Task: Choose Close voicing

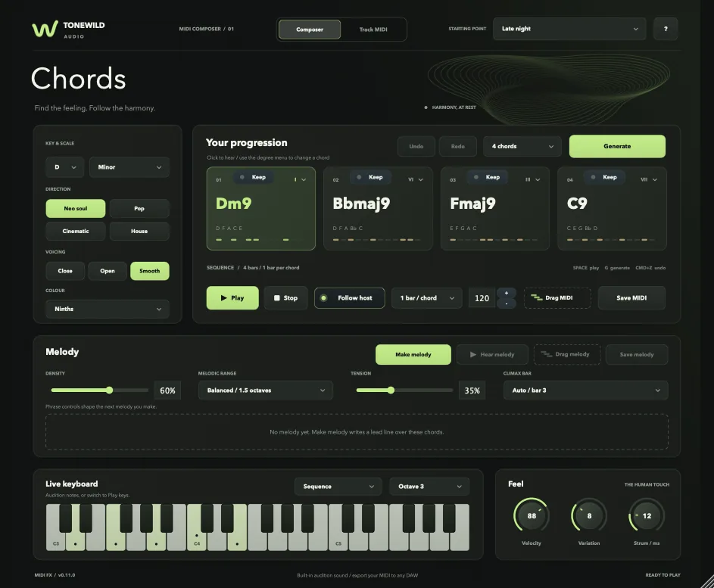Action: [x=65, y=271]
